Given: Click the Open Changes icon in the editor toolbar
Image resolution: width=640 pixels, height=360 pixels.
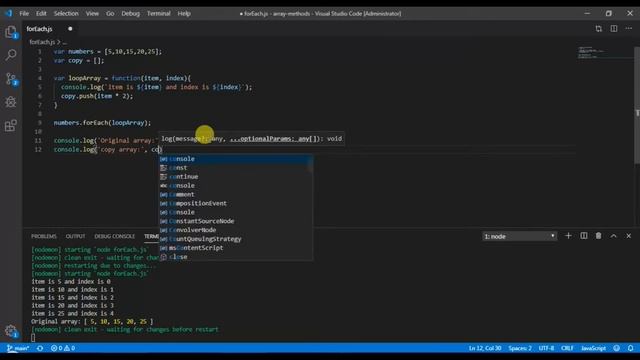Looking at the screenshot, I should tap(598, 29).
